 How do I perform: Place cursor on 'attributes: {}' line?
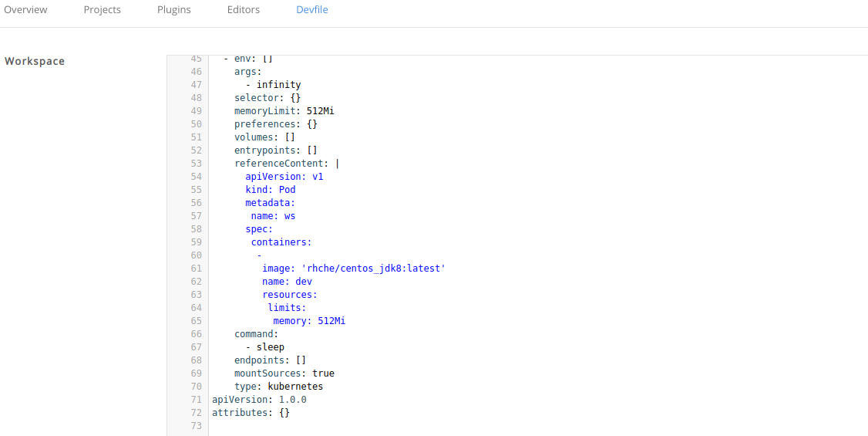click(251, 413)
